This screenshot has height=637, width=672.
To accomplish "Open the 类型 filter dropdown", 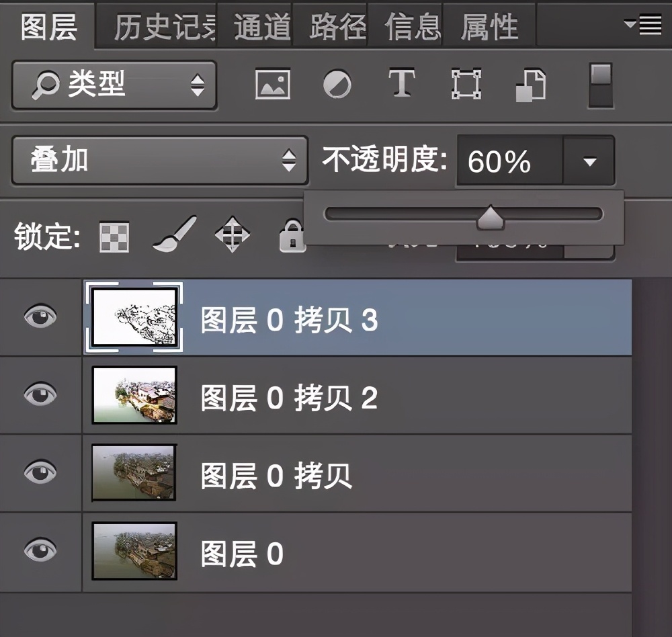I will (114, 85).
